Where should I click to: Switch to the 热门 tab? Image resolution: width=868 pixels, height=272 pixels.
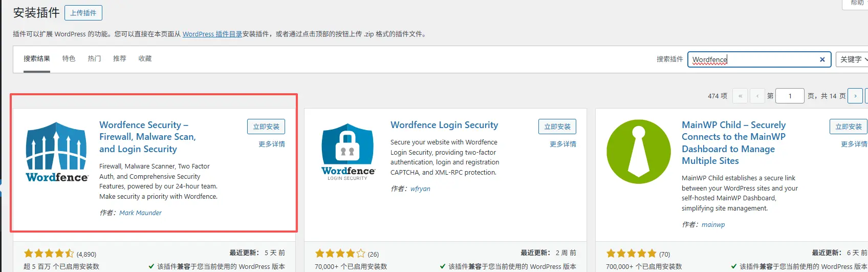click(94, 59)
